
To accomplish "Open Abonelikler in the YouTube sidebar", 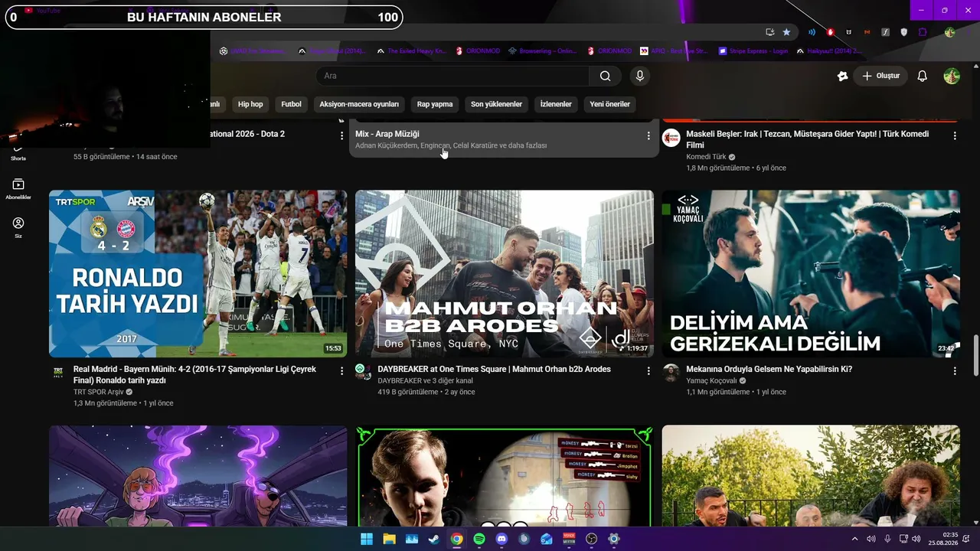I will (18, 189).
